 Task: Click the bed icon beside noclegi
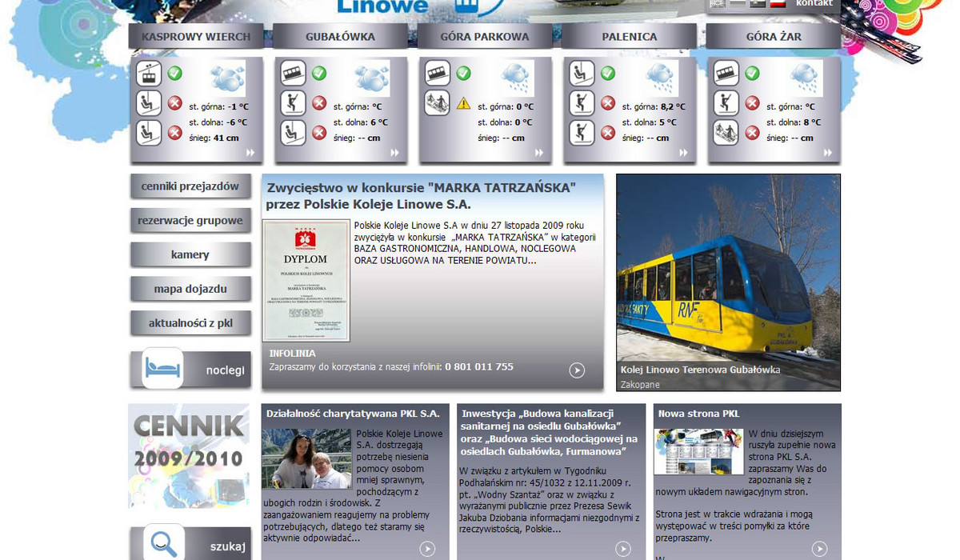(x=162, y=369)
